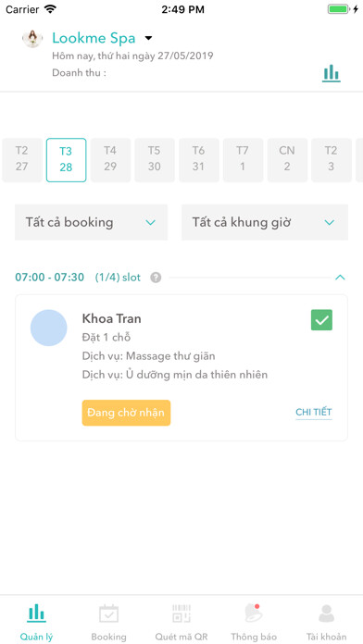Open the CHI TIẾT details link

point(314,413)
